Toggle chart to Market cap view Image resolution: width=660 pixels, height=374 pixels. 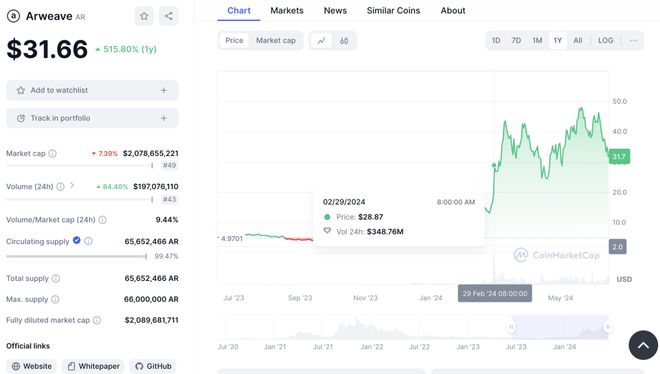tap(276, 41)
